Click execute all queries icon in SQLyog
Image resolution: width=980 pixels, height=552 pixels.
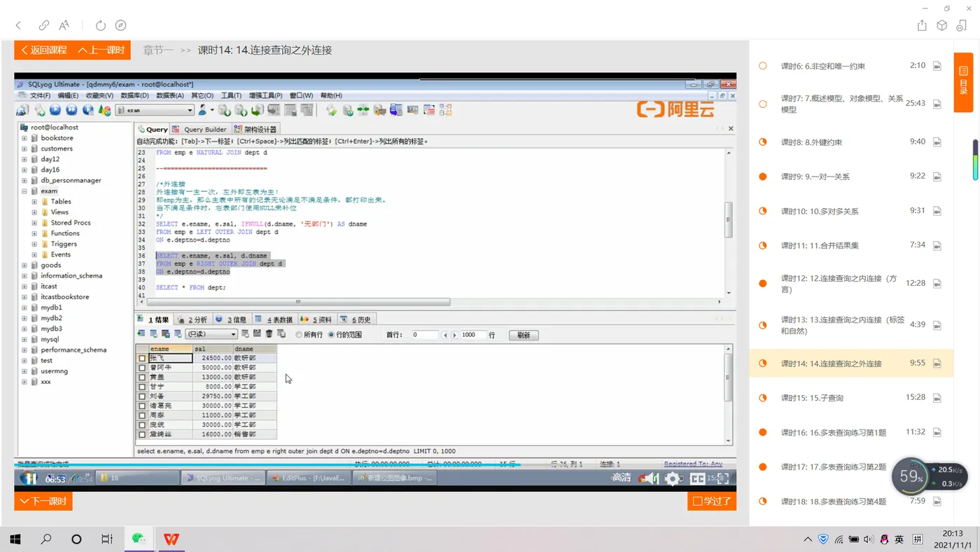pyautogui.click(x=71, y=110)
